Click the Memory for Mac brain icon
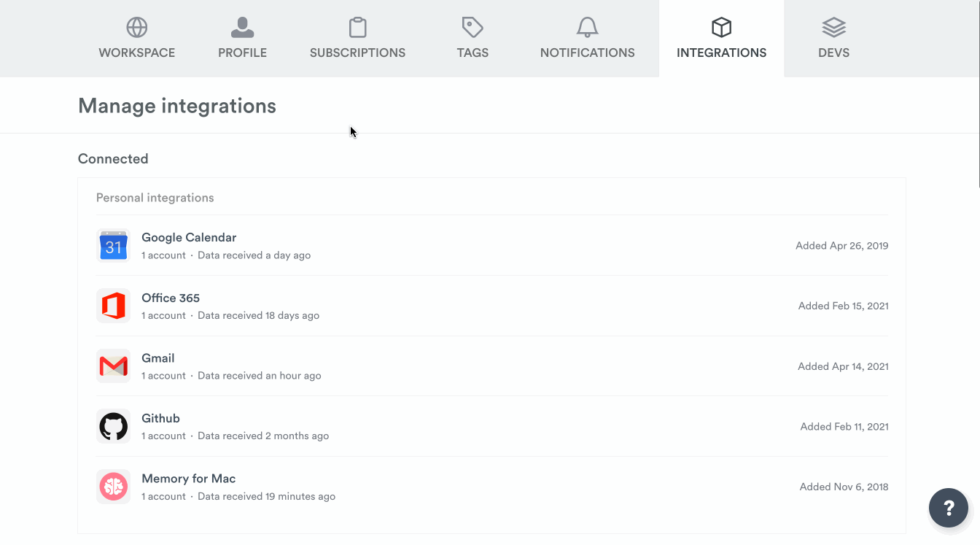The height and width of the screenshot is (545, 980). click(x=113, y=487)
